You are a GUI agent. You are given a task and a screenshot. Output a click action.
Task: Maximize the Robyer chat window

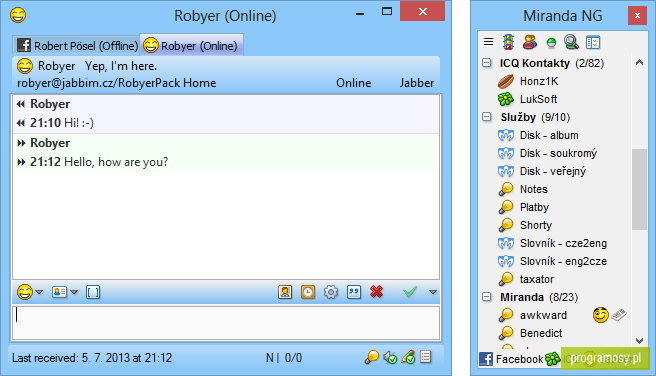pyautogui.click(x=387, y=12)
